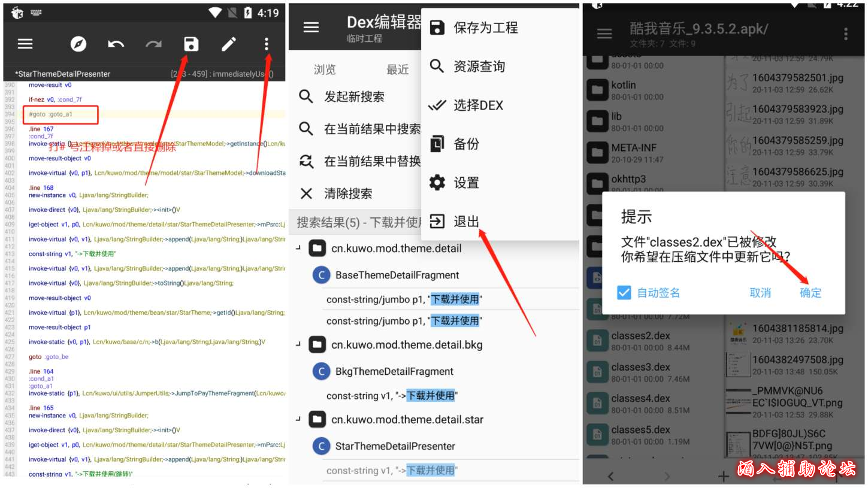Screen dimensions: 868x488
Task: Collapse the cn.kuwo.mod.theme.detail.bkg package node
Action: pyautogui.click(x=298, y=344)
